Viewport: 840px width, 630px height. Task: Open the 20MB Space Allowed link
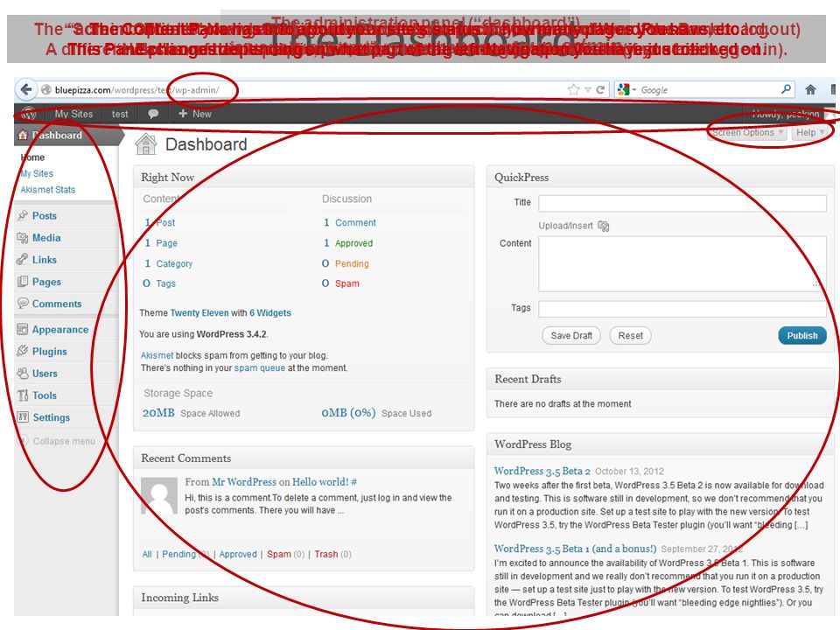coord(192,413)
